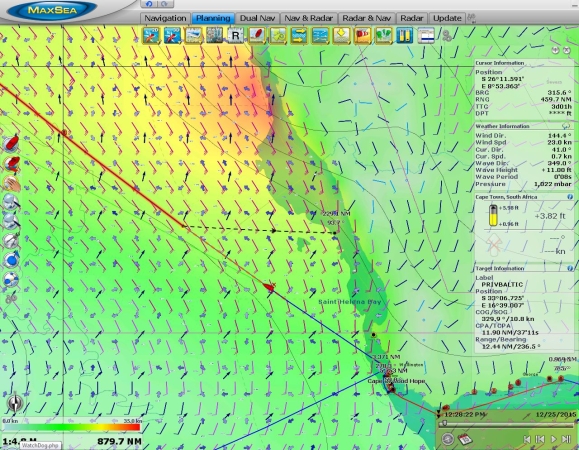Viewport: 579px width, 450px height.
Task: Click the redo arrow button
Action: pyautogui.click(x=164, y=4)
